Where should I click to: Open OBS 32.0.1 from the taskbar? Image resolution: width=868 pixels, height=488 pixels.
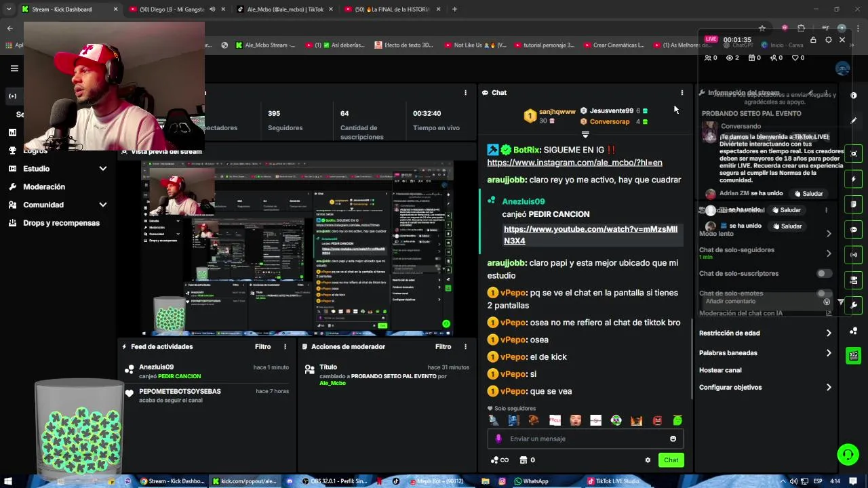[x=334, y=481]
